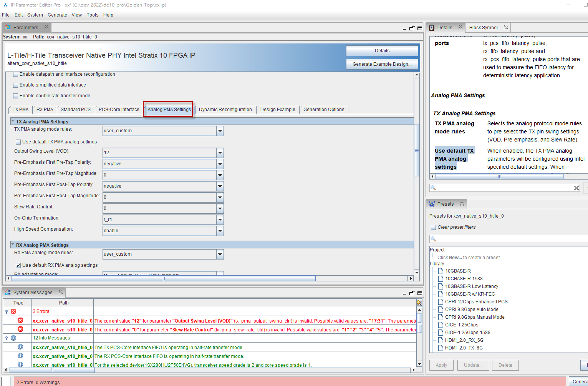588x386 pixels.
Task: Select the CPRI 12Gbps Enhanced PCS preset icon
Action: coord(441,302)
